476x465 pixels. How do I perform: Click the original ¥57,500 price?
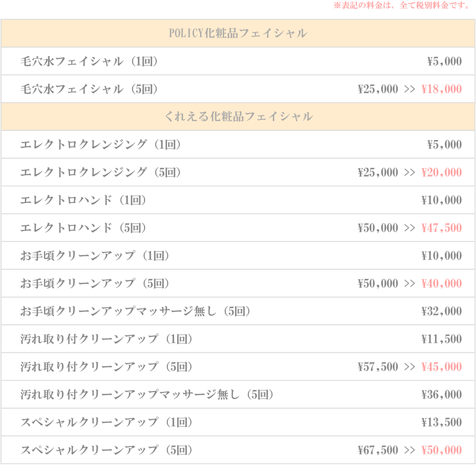[378, 367]
